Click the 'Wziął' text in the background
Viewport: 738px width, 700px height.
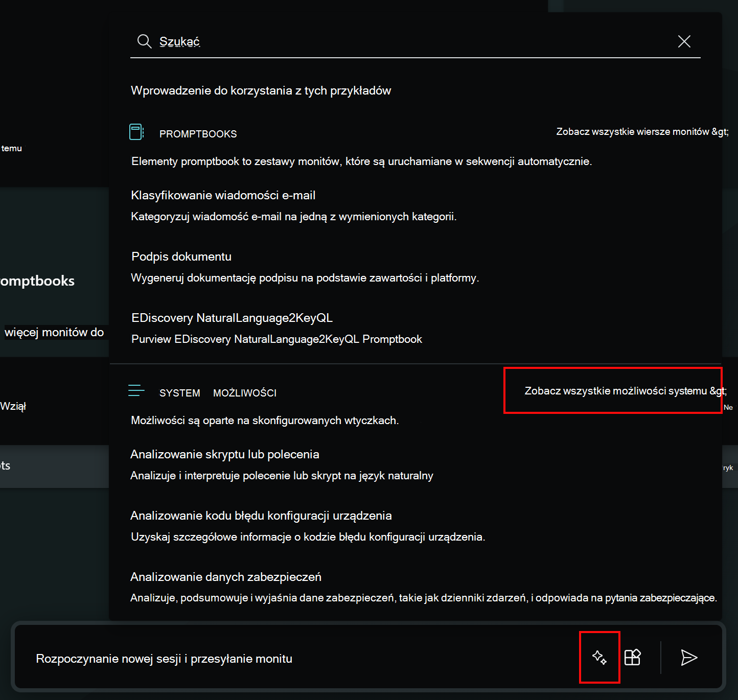pyautogui.click(x=13, y=406)
